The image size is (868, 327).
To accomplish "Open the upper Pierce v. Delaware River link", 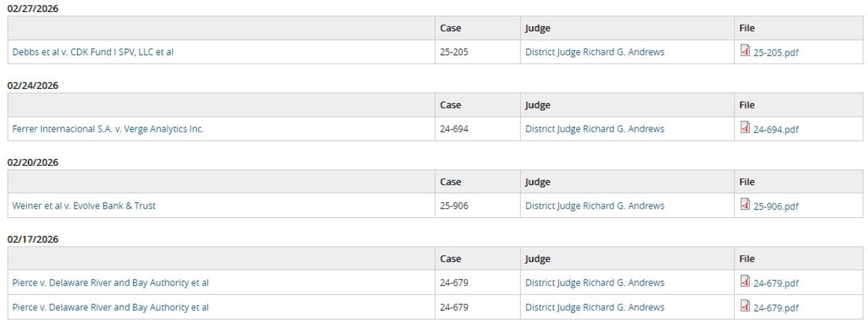I will coord(110,283).
